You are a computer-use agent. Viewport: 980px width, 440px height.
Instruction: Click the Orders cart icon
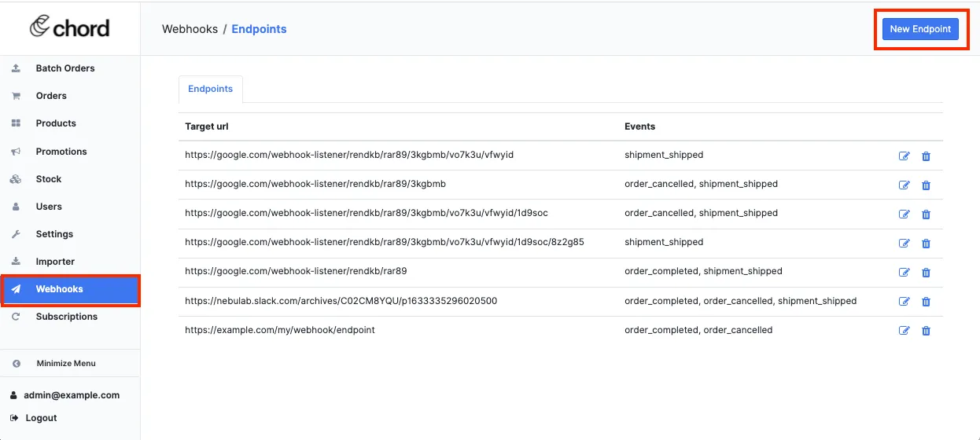pos(16,96)
